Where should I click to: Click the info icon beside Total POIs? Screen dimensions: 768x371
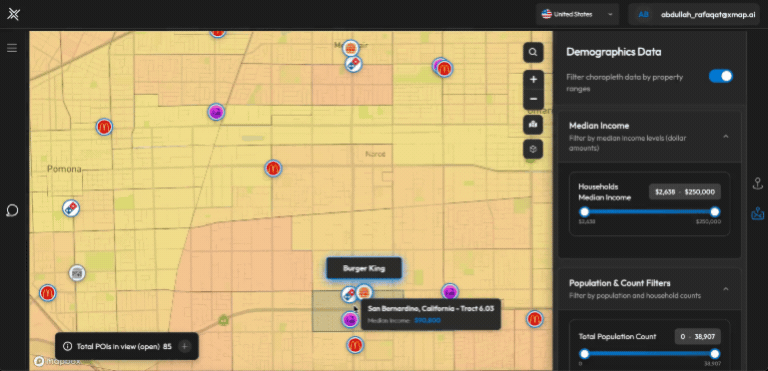click(x=68, y=346)
